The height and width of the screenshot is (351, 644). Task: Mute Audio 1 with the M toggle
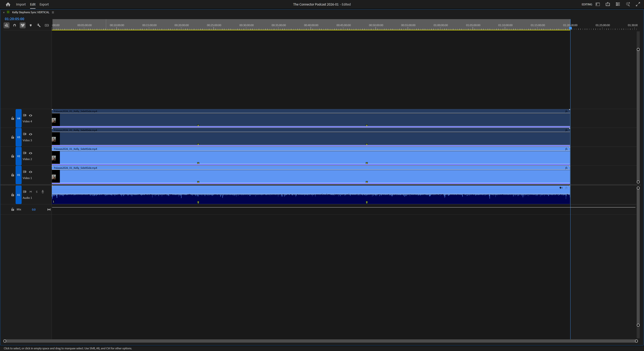coord(31,192)
